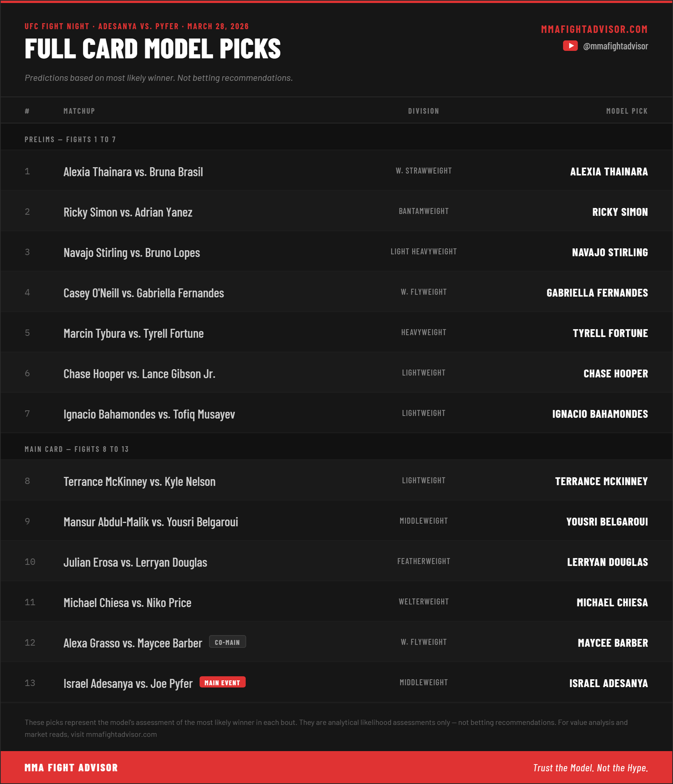Select the Navajo Stirling vs. Bruno Lopes row
This screenshot has width=673, height=784.
point(337,252)
